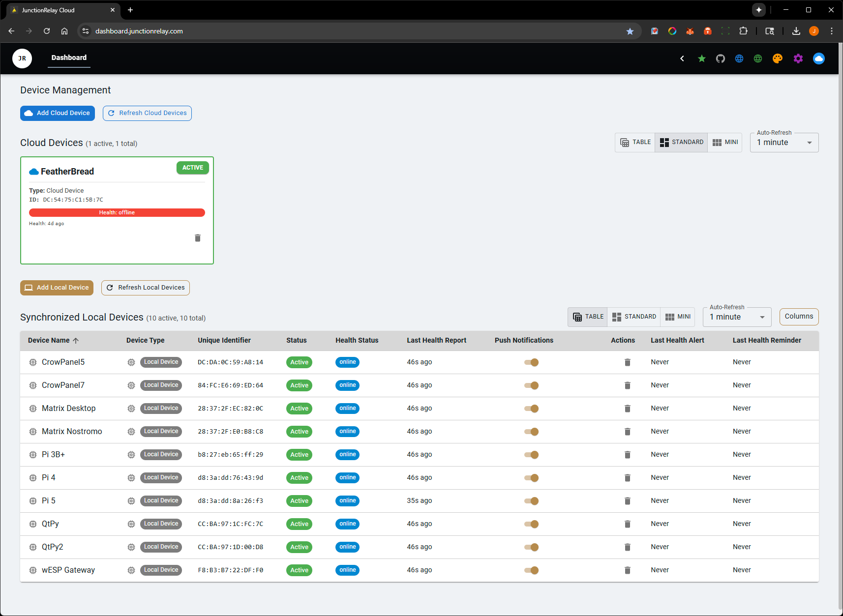This screenshot has width=843, height=616.
Task: Delete the wESP Gateway device
Action: [628, 570]
